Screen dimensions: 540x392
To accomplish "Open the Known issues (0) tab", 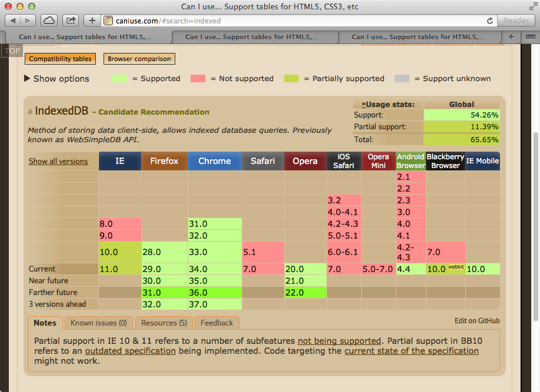I will [99, 323].
